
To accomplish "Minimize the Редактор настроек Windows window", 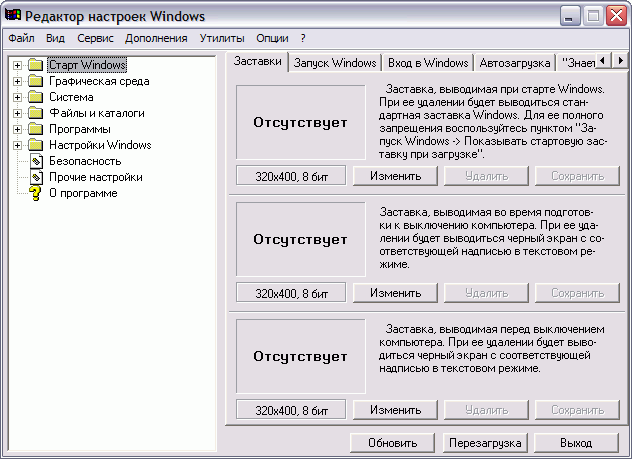I will pyautogui.click(x=570, y=16).
